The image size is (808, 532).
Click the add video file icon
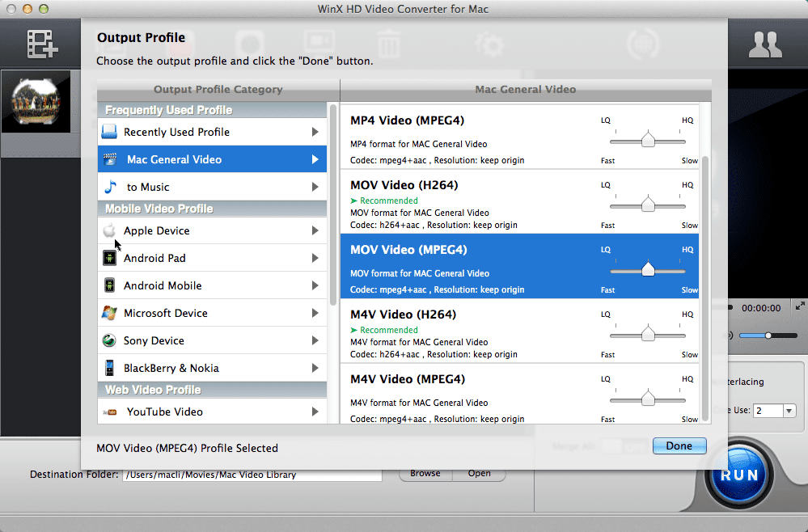tap(42, 44)
